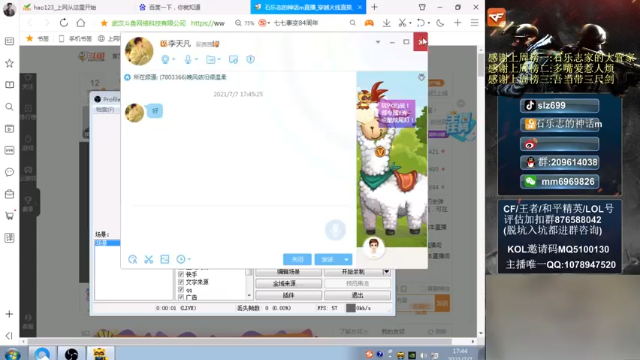Image resolution: width=640 pixels, height=360 pixels.
Task: Click the volume speaker icon in system tray
Action: pos(423,355)
